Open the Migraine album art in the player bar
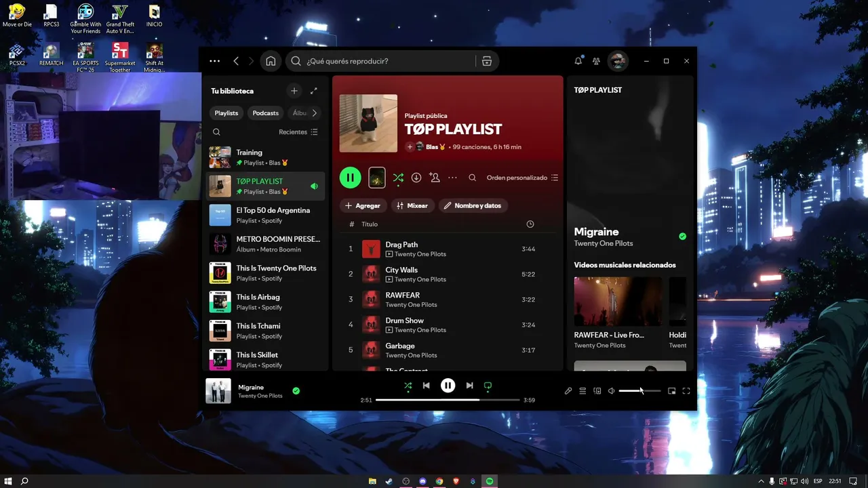Image resolution: width=868 pixels, height=488 pixels. [218, 391]
